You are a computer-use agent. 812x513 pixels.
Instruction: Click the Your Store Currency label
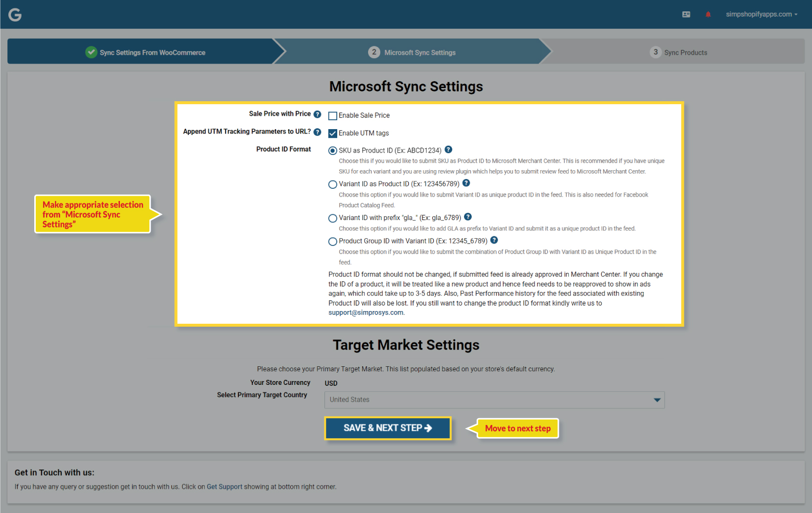coord(280,382)
